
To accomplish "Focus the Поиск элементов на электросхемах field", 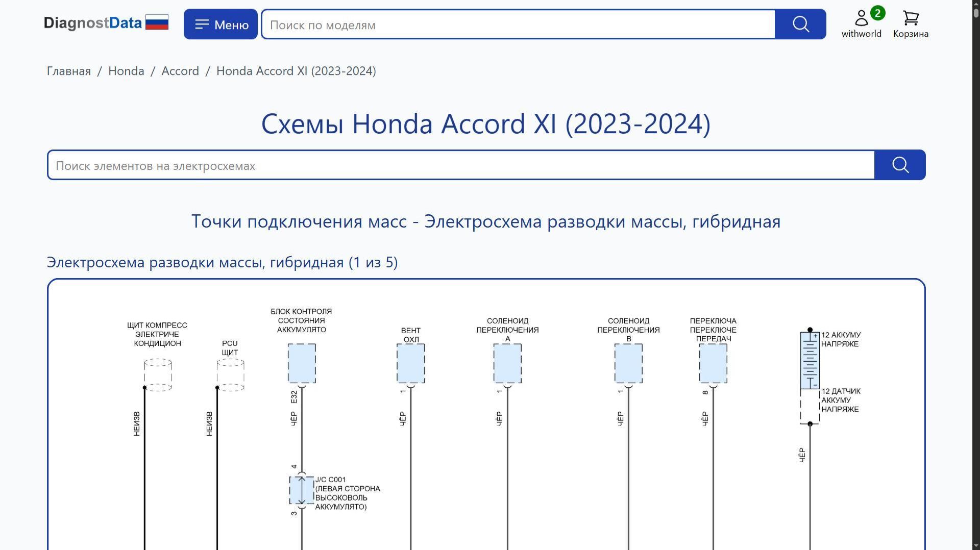I will (x=461, y=165).
